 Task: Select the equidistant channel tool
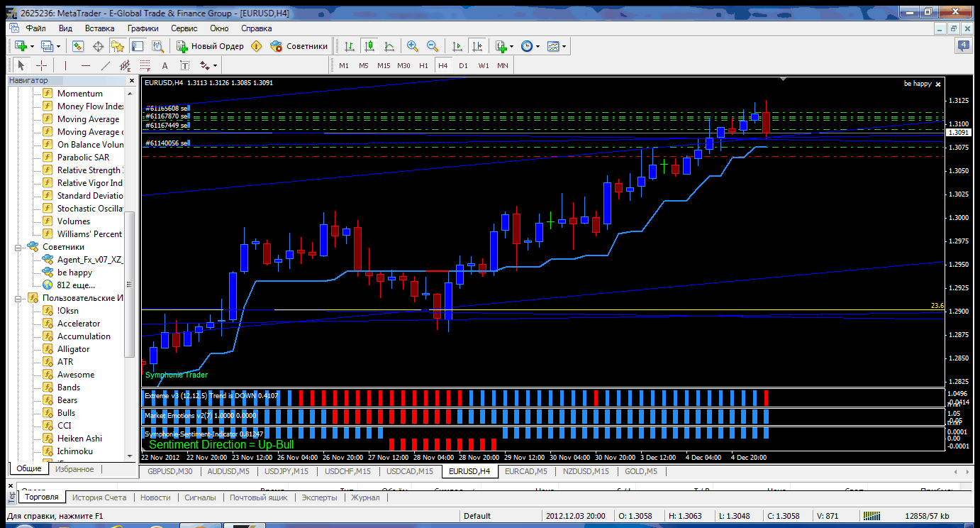[x=126, y=65]
